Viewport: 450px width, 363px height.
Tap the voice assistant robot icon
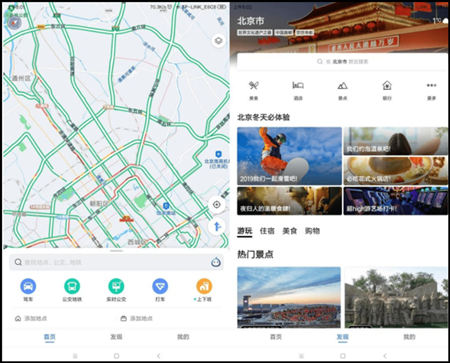(216, 262)
